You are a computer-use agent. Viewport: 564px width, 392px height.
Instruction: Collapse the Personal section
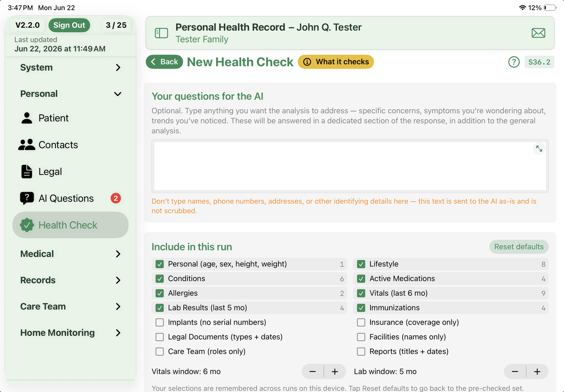point(70,94)
